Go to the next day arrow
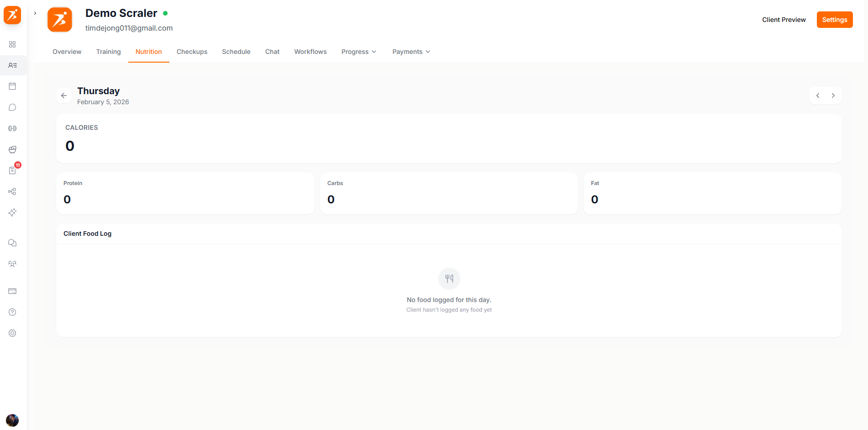This screenshot has height=430, width=868. 833,96
